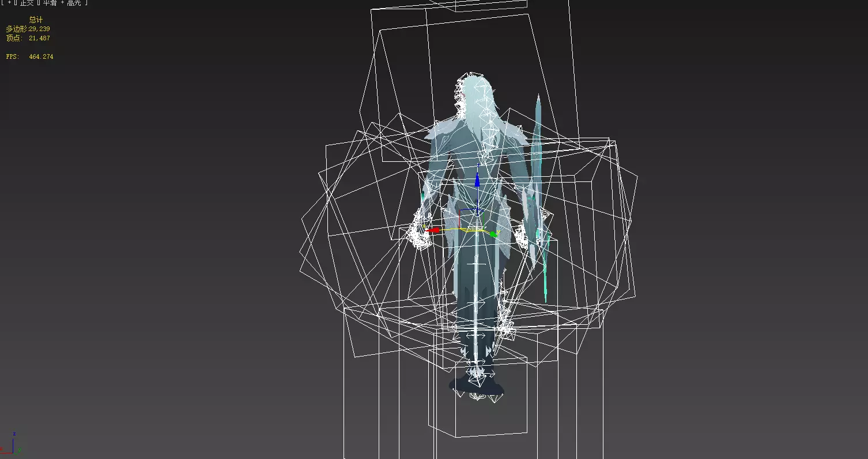Click the blue Z-axis gizmo arrow

coord(477,179)
